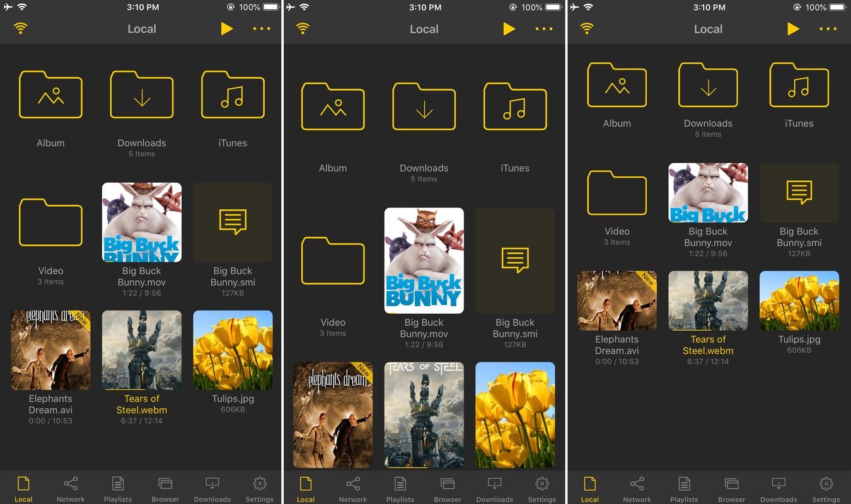
Task: Open the Downloads folder icon in right screen
Action: pyautogui.click(x=708, y=84)
